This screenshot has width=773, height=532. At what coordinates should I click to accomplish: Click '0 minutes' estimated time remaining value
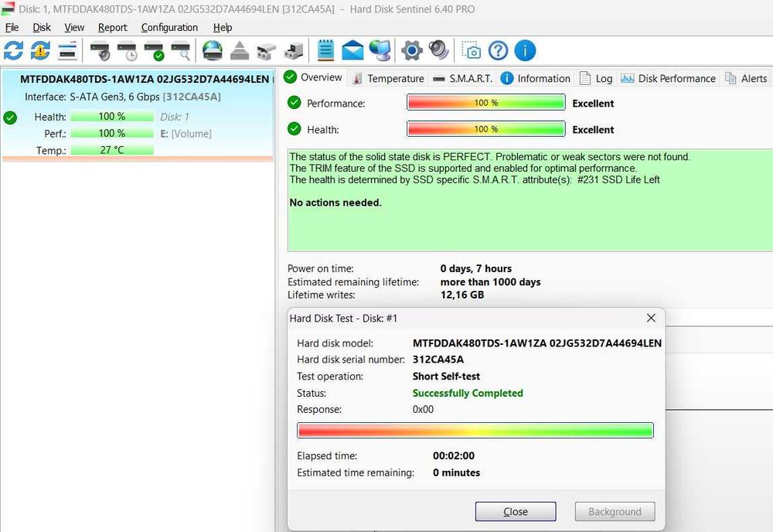point(457,472)
